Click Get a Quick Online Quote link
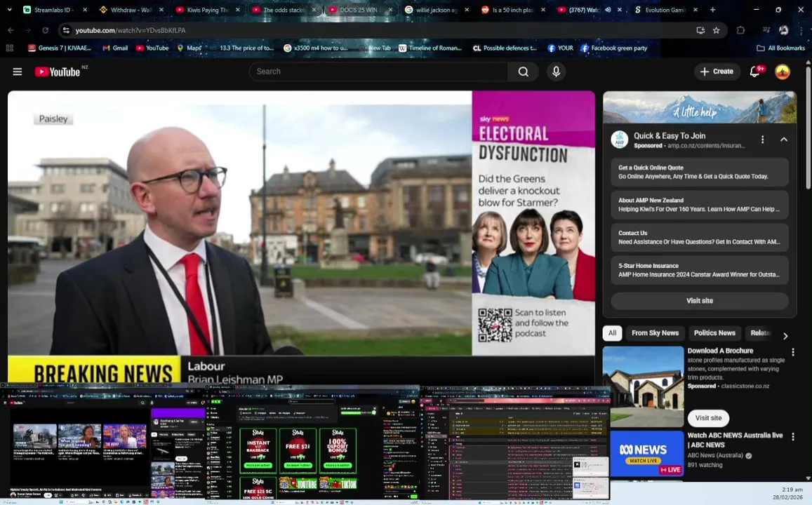 (700, 173)
